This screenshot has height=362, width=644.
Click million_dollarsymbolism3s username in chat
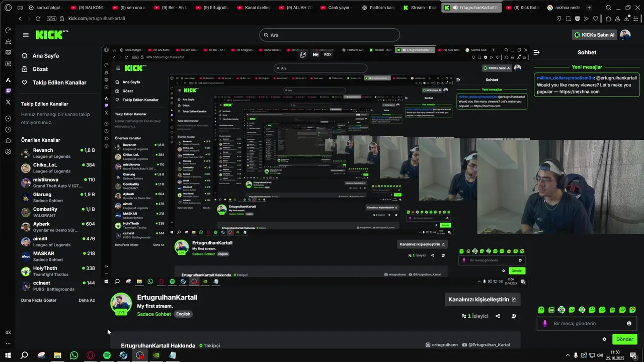tap(566, 78)
